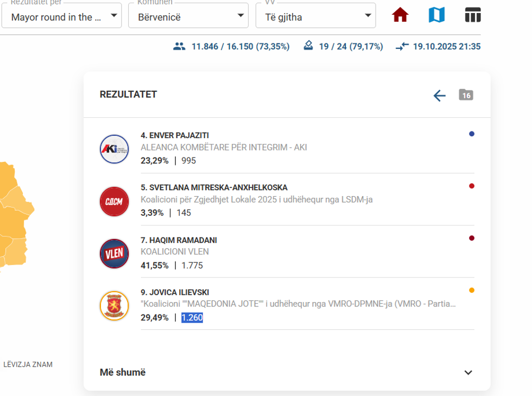Click the SDSM party logo

(x=115, y=201)
